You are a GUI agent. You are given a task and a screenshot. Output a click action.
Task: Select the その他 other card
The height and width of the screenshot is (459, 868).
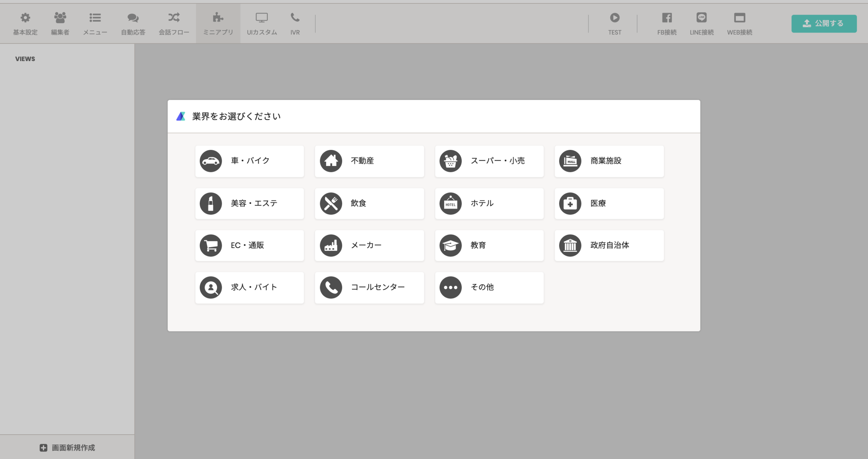pyautogui.click(x=489, y=288)
